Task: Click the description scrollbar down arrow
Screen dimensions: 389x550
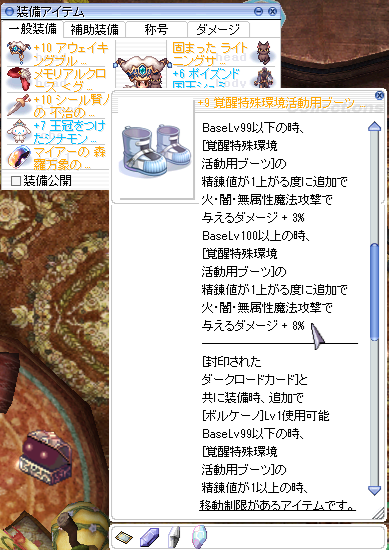Action: pos(374,489)
